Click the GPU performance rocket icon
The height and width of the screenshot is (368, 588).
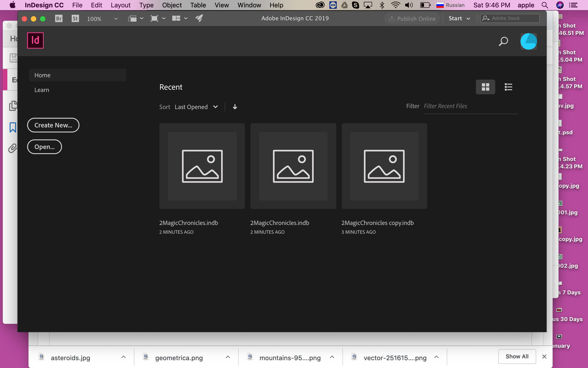click(199, 18)
